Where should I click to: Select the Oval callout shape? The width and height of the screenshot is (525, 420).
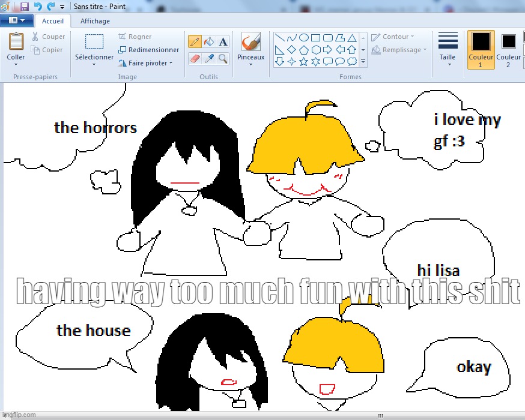click(340, 62)
